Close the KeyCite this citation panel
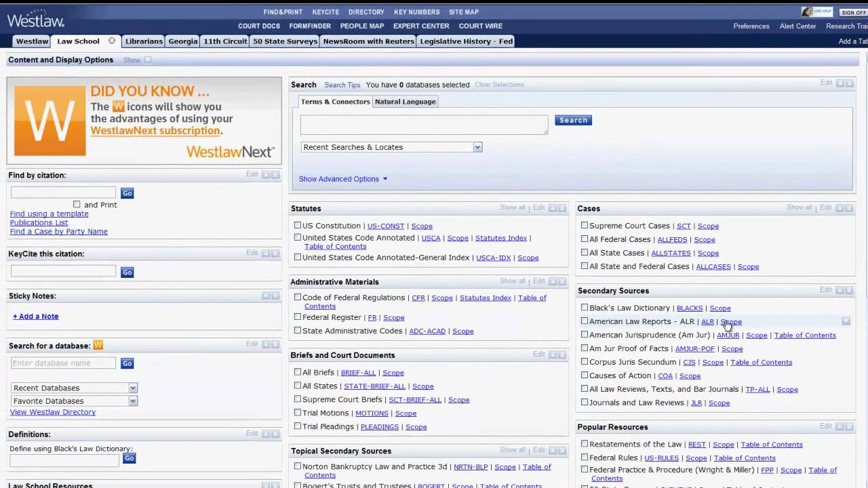868x488 pixels. point(275,253)
